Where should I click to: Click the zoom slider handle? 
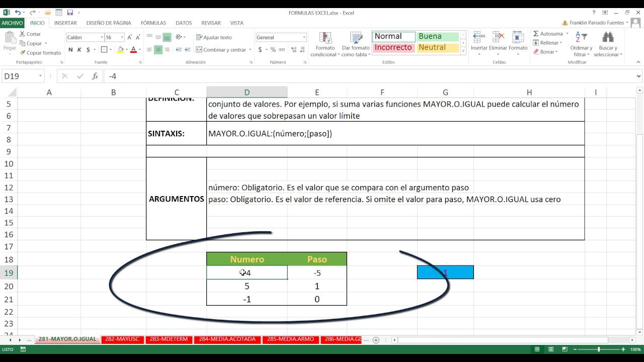[599, 349]
